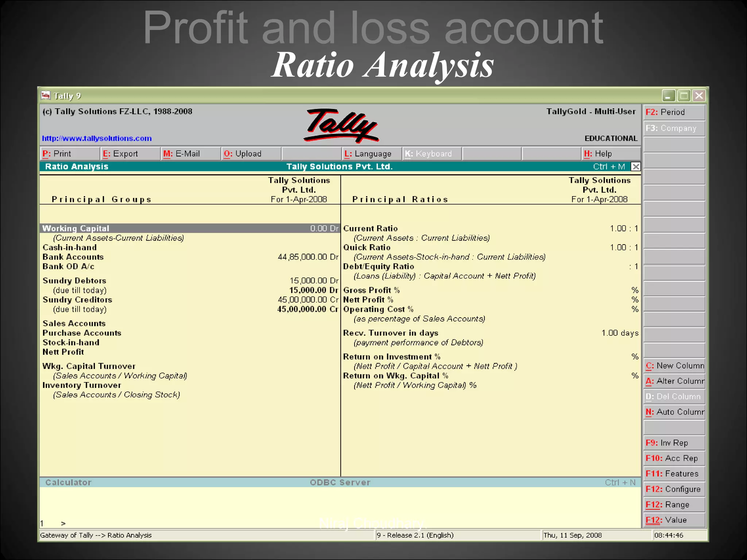Minimize the Tally 9 window

[669, 96]
